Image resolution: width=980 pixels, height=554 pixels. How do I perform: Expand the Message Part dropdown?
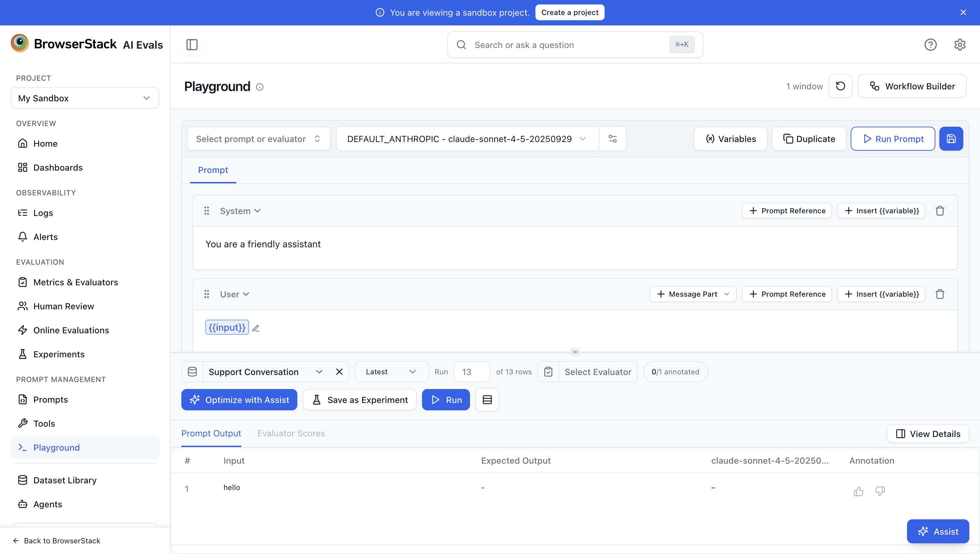pos(693,294)
